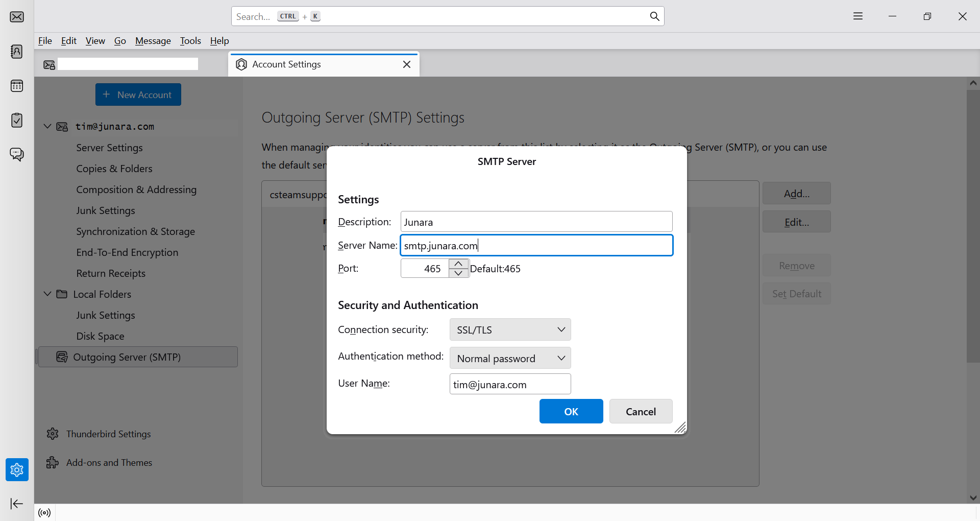Click the New Account button
Screen dimensions: 980x521
pyautogui.click(x=138, y=94)
